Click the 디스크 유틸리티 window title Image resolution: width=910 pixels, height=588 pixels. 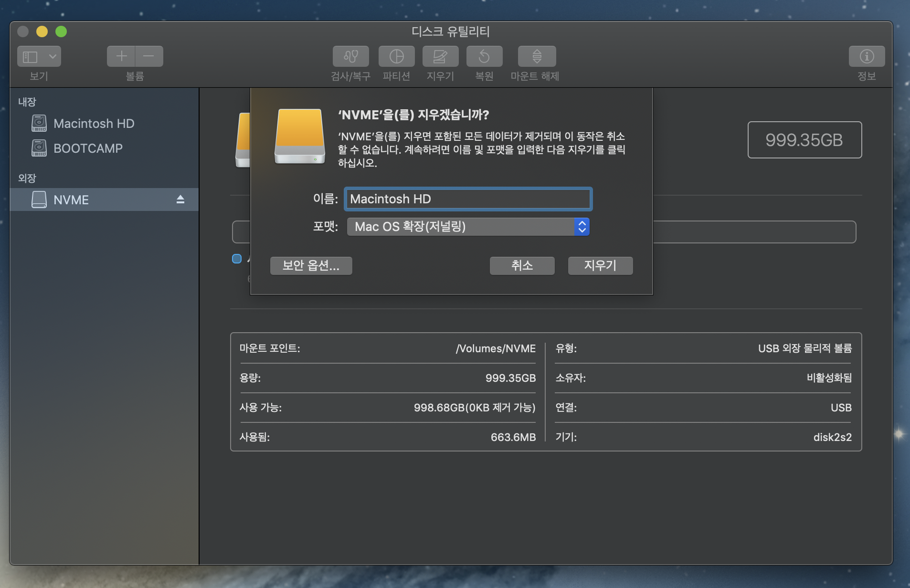(451, 31)
